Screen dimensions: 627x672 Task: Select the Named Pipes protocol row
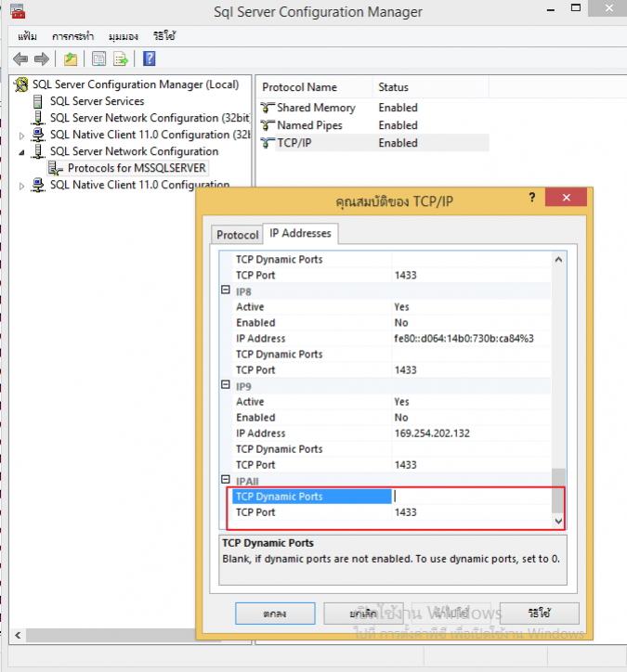309,125
